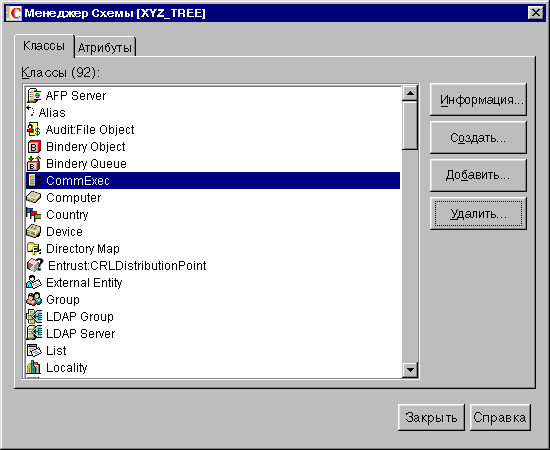Image resolution: width=550 pixels, height=450 pixels.
Task: Click the AFP Server class icon
Action: [x=34, y=96]
